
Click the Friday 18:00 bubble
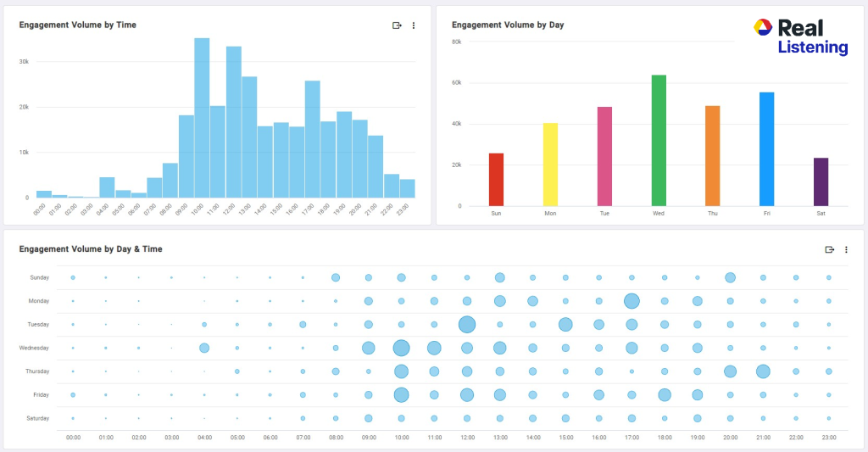(665, 394)
